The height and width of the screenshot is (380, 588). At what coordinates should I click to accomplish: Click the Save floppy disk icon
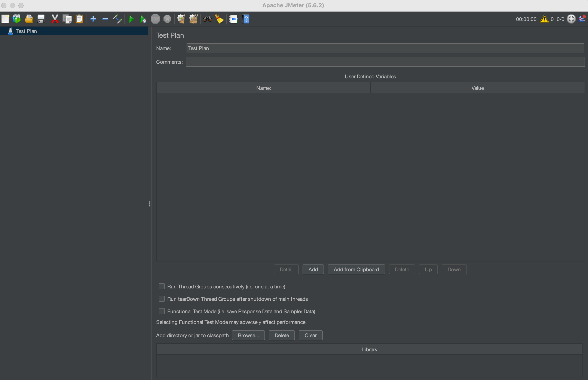[41, 19]
